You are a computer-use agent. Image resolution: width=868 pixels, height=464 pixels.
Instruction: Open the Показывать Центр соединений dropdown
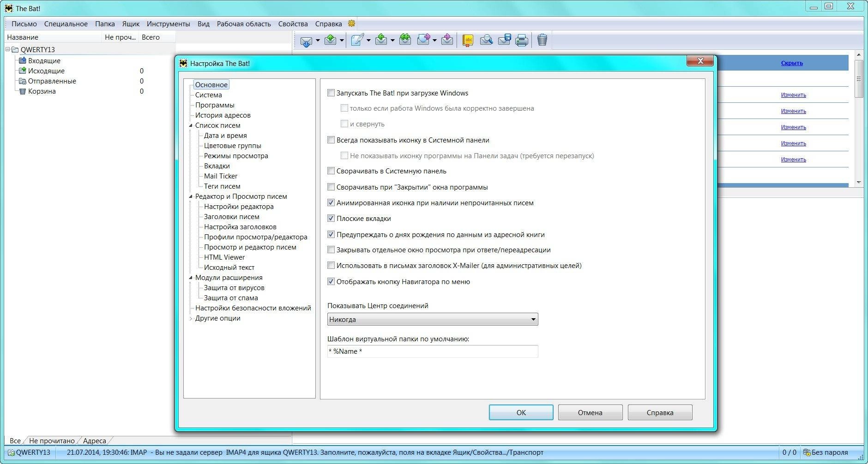pyautogui.click(x=433, y=319)
